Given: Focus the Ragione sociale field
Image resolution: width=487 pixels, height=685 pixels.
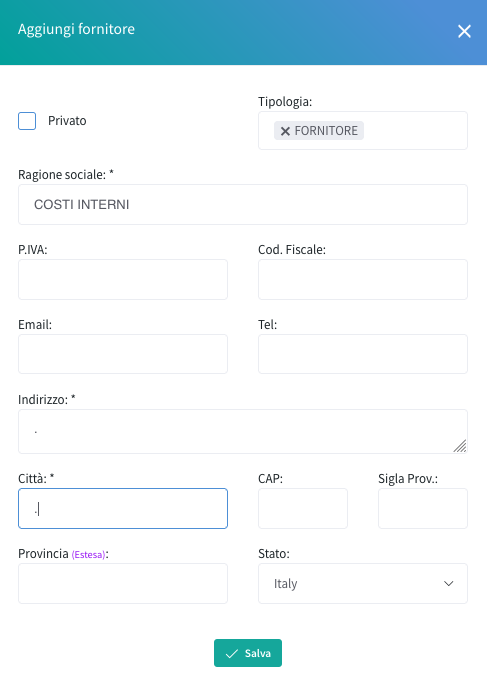Looking at the screenshot, I should point(243,204).
